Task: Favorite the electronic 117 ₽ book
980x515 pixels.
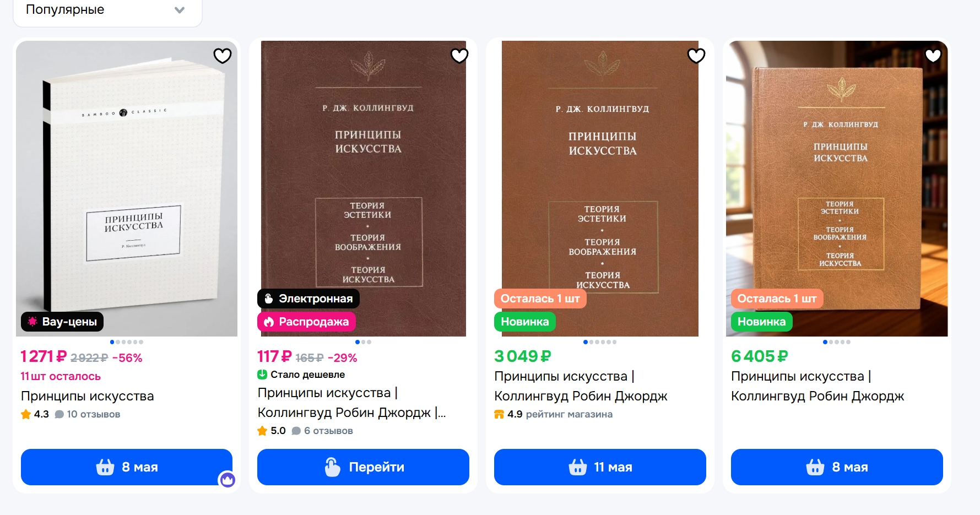Action: pos(459,56)
